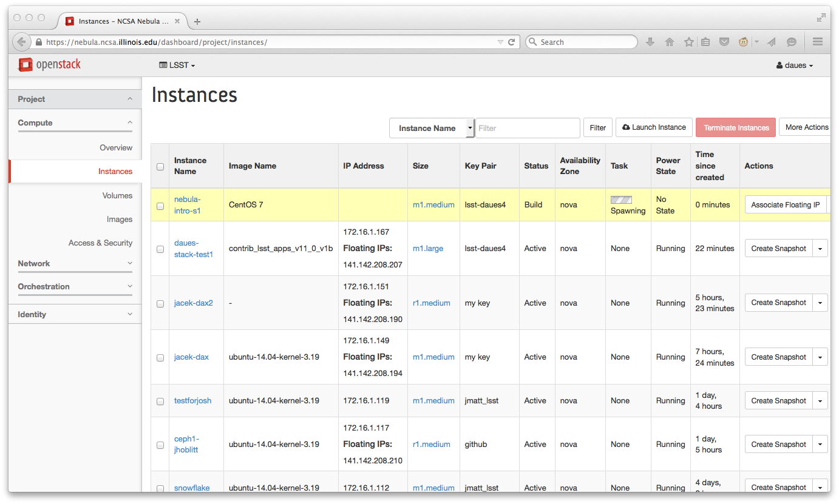Open the ceph1-jhoblitt instance link

186,445
